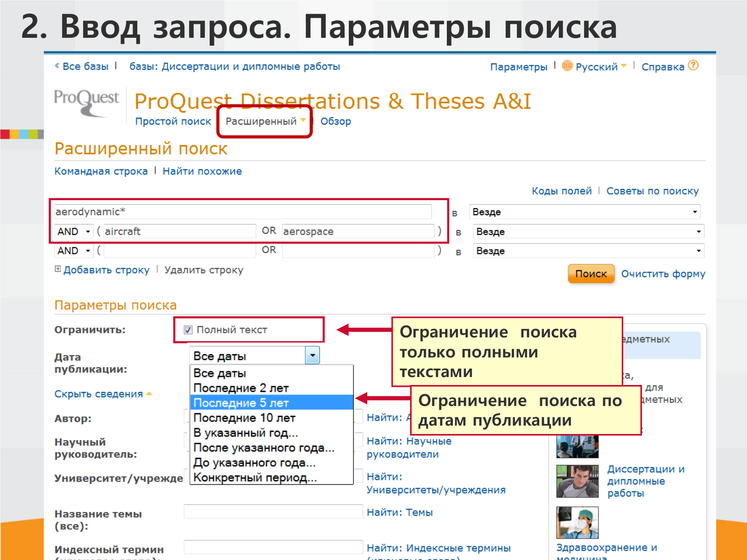The width and height of the screenshot is (747, 560).
Task: Select Последние 2 лет option
Action: [271, 388]
